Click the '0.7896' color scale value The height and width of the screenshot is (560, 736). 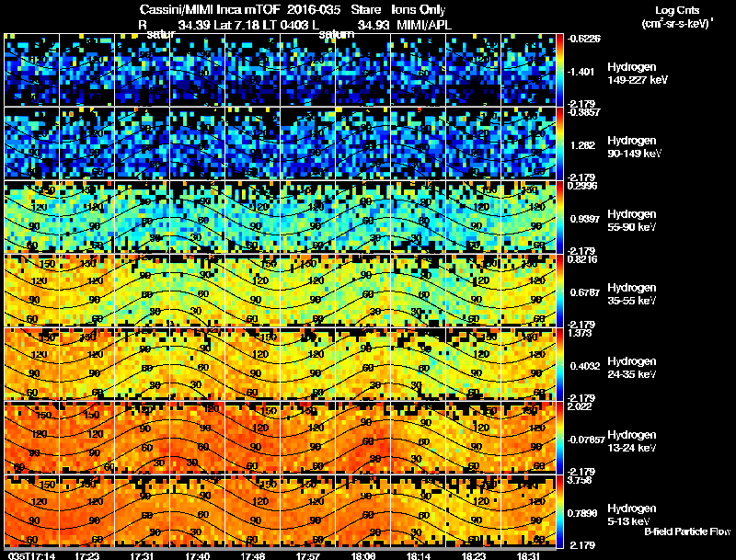pos(582,513)
